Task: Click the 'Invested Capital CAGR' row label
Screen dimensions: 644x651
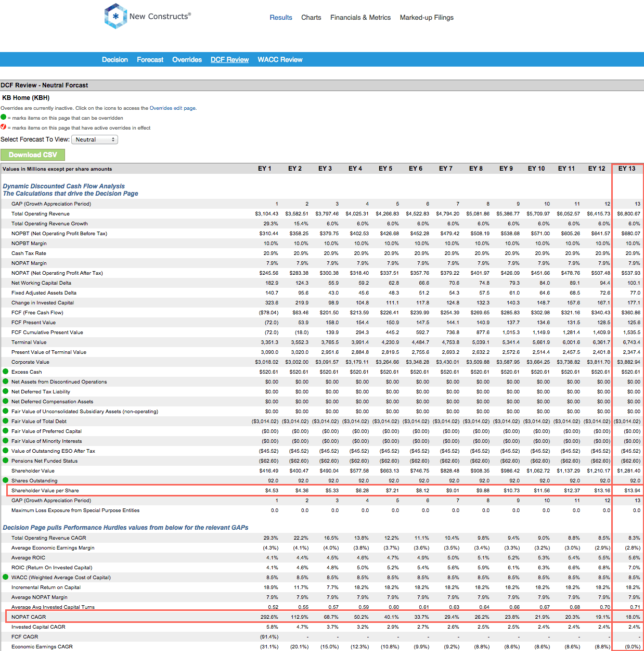Action: (38, 627)
